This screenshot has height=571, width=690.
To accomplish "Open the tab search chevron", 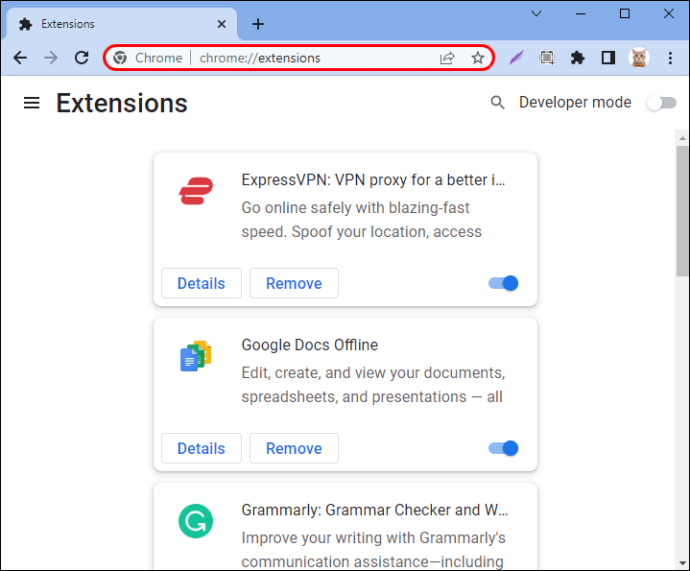I will click(x=536, y=14).
